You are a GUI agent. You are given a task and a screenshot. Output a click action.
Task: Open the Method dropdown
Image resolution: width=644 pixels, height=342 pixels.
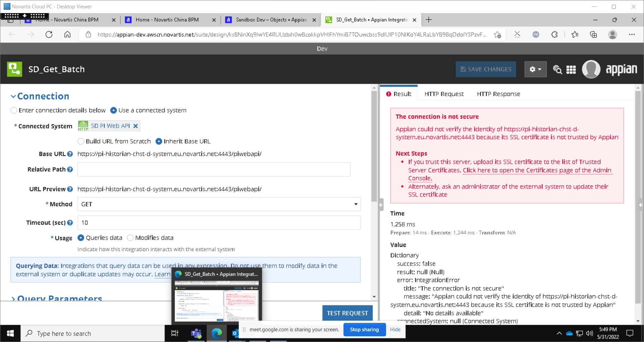219,204
